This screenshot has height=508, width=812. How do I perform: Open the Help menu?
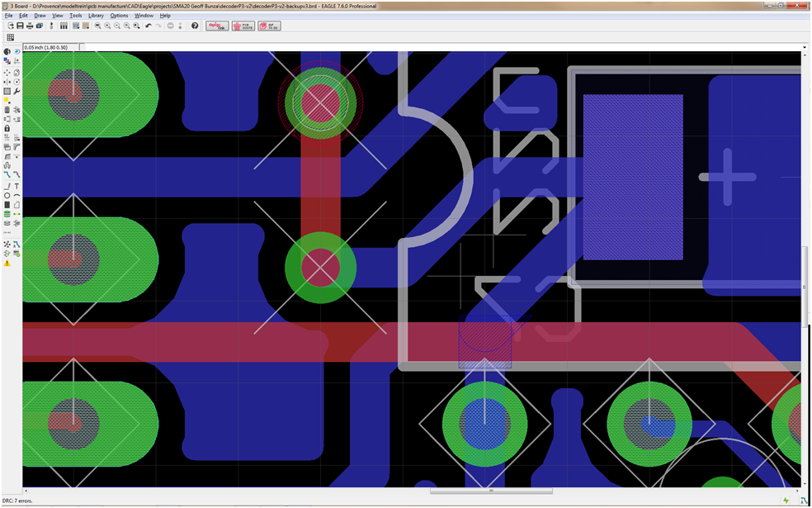point(165,16)
